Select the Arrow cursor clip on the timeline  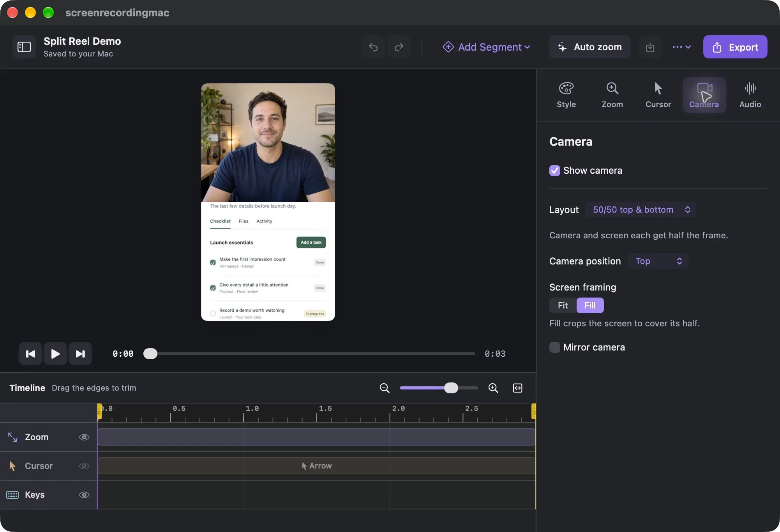click(x=316, y=466)
